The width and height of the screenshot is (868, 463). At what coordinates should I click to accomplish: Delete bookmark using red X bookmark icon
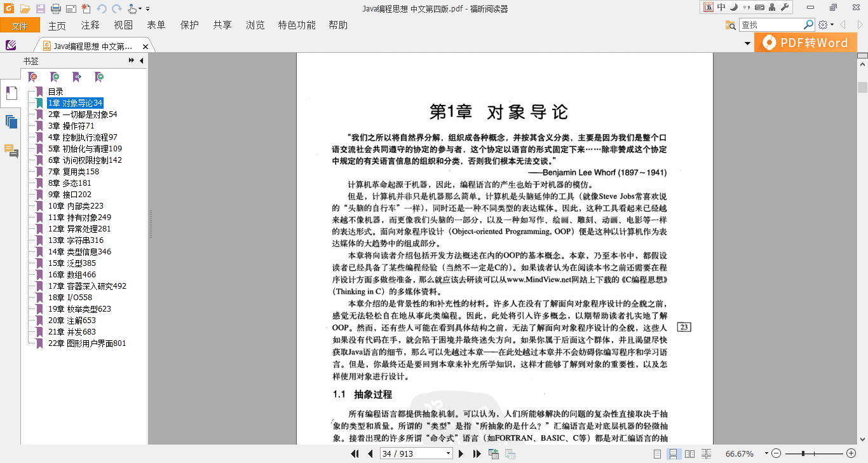[x=33, y=77]
